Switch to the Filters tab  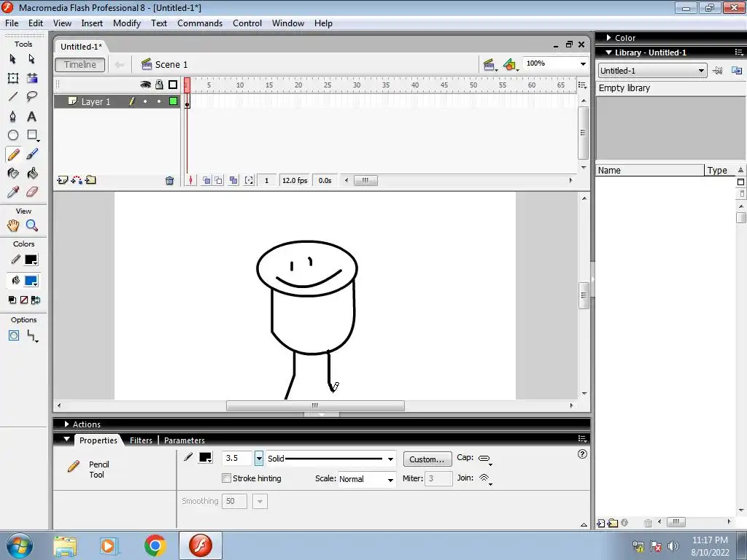pos(141,440)
